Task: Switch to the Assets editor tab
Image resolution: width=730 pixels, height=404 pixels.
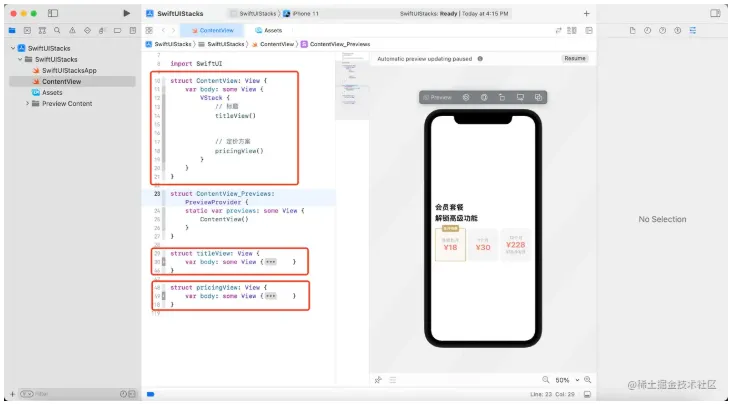Action: 269,31
